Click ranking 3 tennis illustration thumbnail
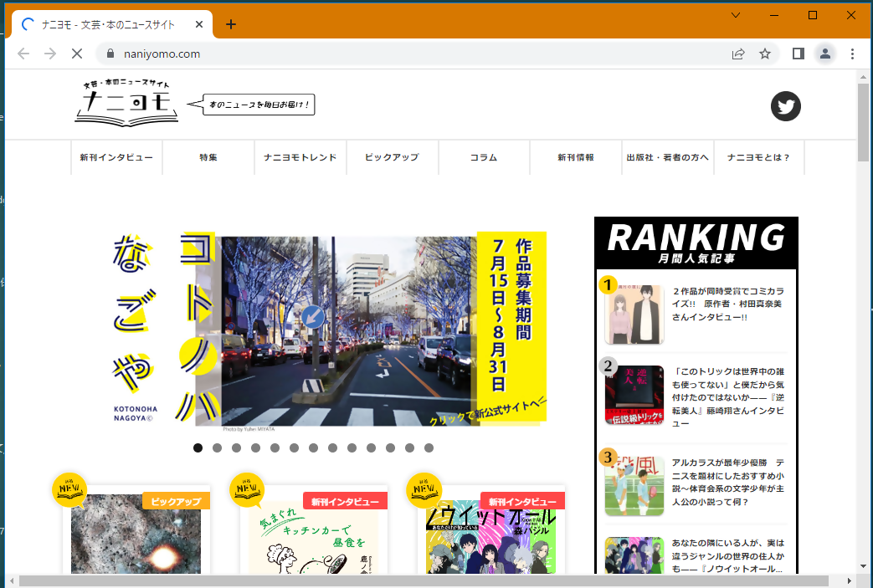The height and width of the screenshot is (588, 873). coord(634,486)
